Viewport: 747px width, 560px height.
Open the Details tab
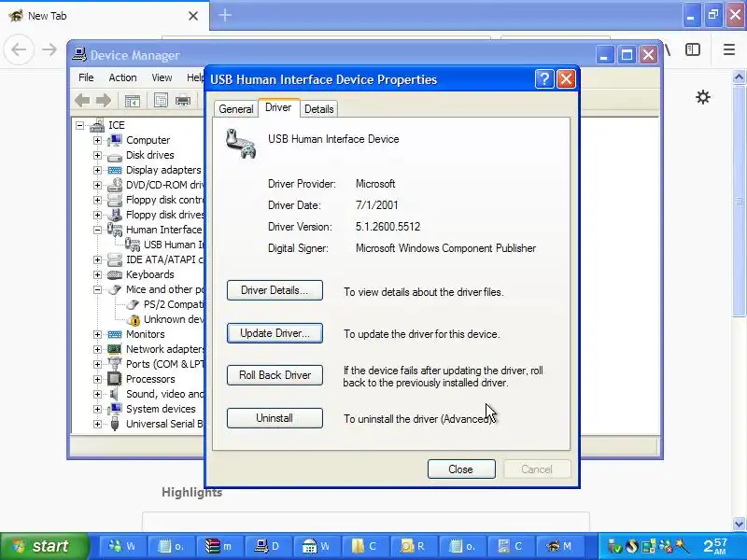[318, 109]
